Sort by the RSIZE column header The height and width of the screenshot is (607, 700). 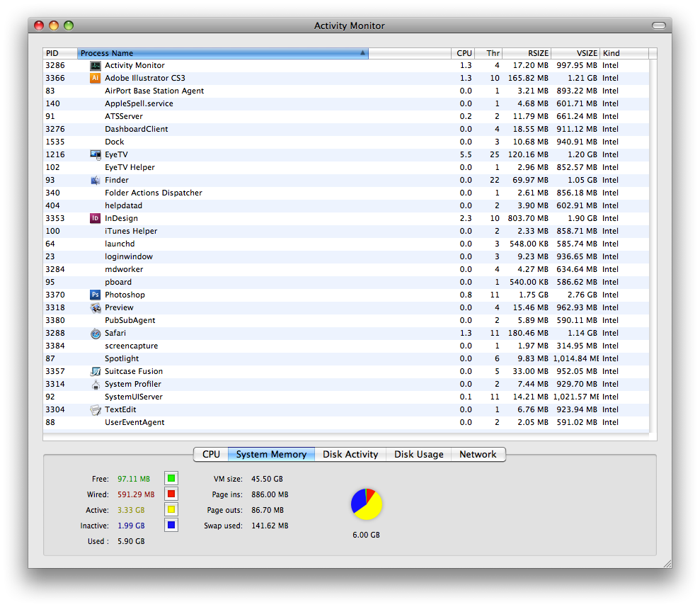click(x=527, y=53)
